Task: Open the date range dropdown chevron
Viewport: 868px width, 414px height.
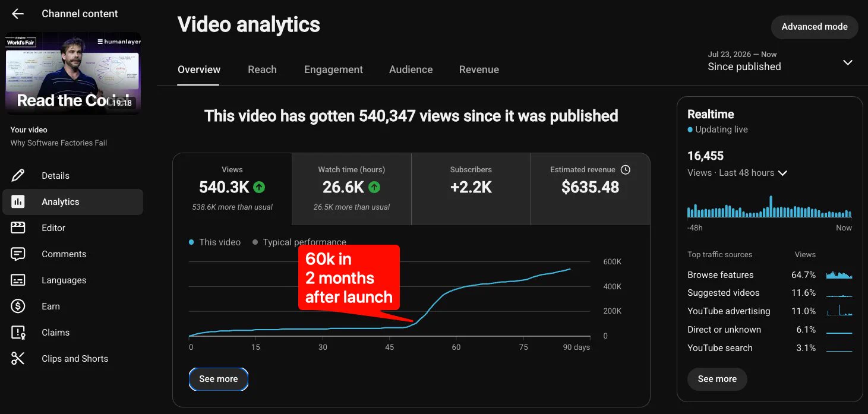Action: pyautogui.click(x=848, y=62)
